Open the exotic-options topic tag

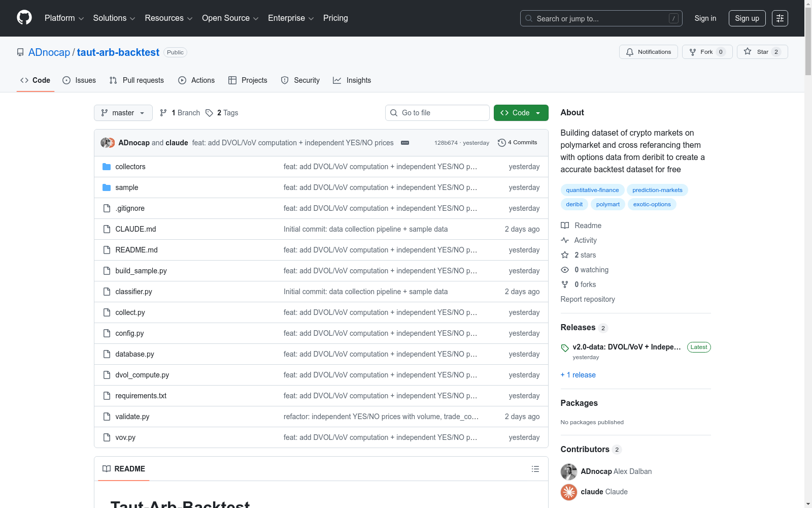(x=652, y=204)
